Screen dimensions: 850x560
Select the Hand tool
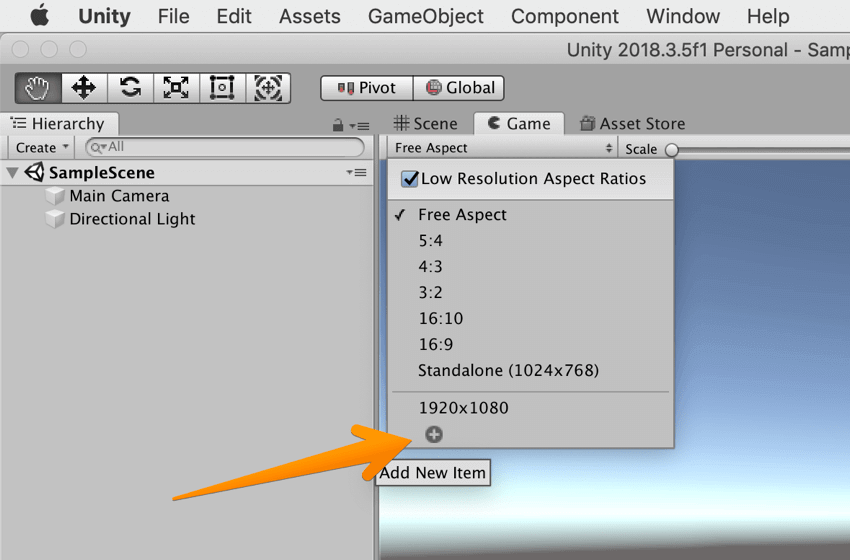pyautogui.click(x=38, y=88)
